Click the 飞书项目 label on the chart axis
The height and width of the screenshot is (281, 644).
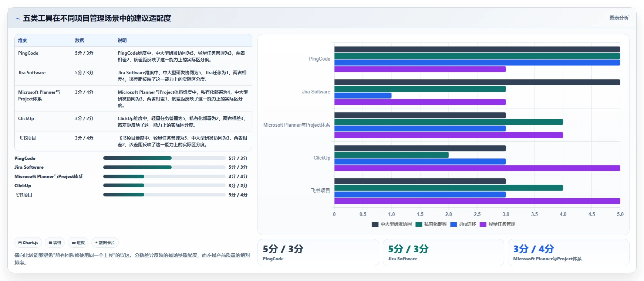[320, 191]
